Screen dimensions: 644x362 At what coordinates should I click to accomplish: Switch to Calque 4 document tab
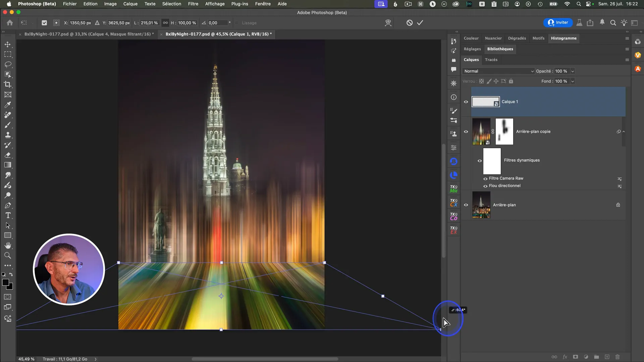point(89,34)
